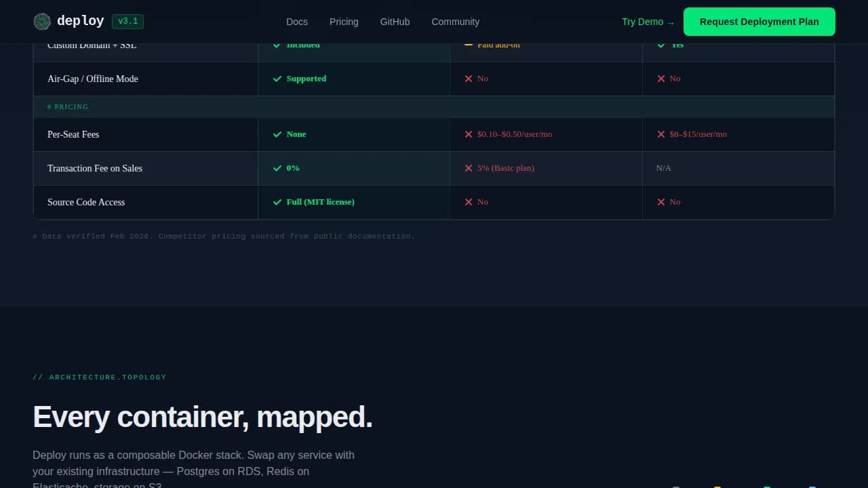Open Docs from the navigation bar

click(x=296, y=21)
